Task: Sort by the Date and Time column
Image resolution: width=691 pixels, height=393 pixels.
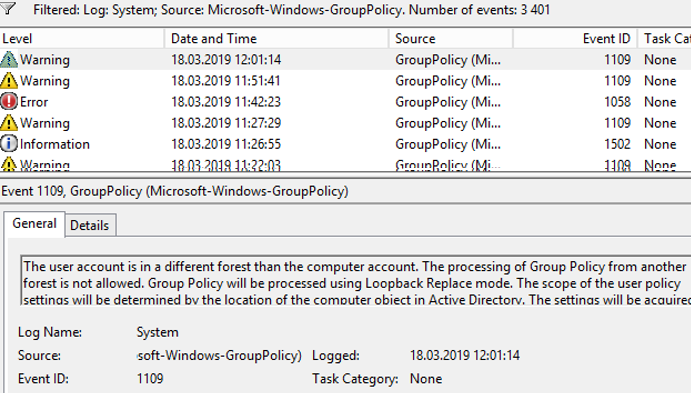Action: pos(277,39)
